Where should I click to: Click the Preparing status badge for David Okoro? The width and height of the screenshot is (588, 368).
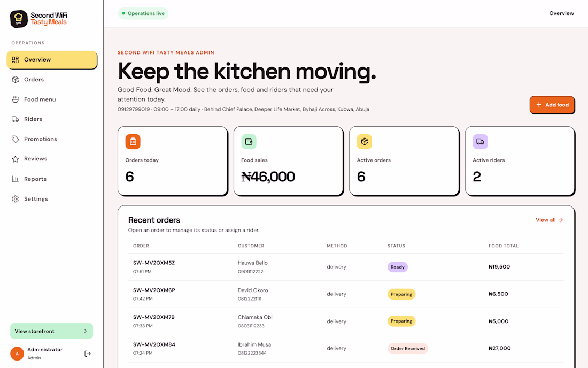click(x=401, y=294)
